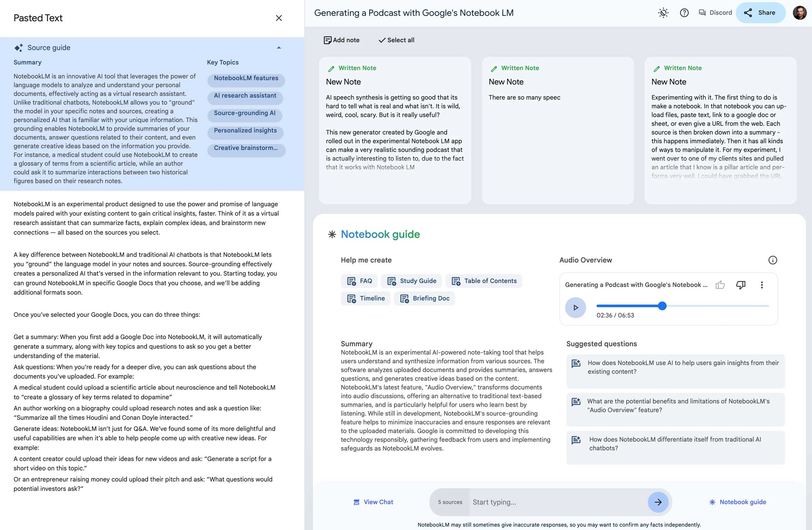Viewport: 812px width, 530px height.
Task: Thumbs down the audio overview
Action: click(x=741, y=285)
